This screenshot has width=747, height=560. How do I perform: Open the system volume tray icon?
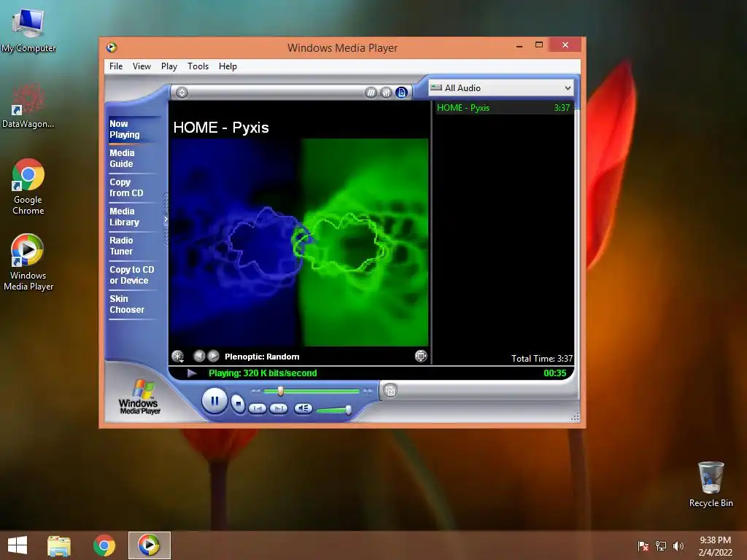678,545
